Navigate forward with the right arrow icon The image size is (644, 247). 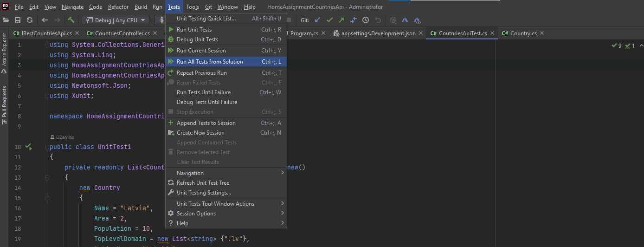pos(57,20)
